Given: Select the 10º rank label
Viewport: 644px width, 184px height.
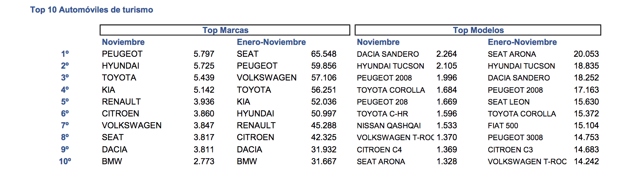Looking at the screenshot, I should tap(65, 161).
